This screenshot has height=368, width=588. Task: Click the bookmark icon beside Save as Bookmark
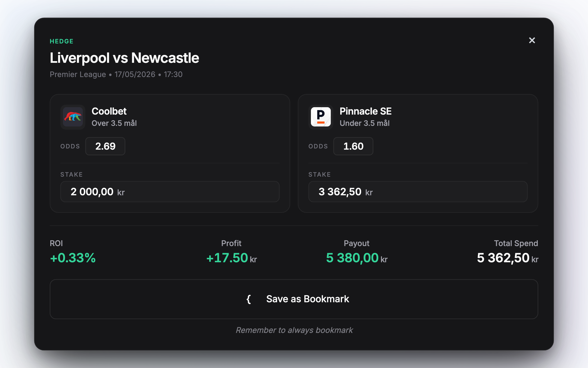pyautogui.click(x=249, y=299)
